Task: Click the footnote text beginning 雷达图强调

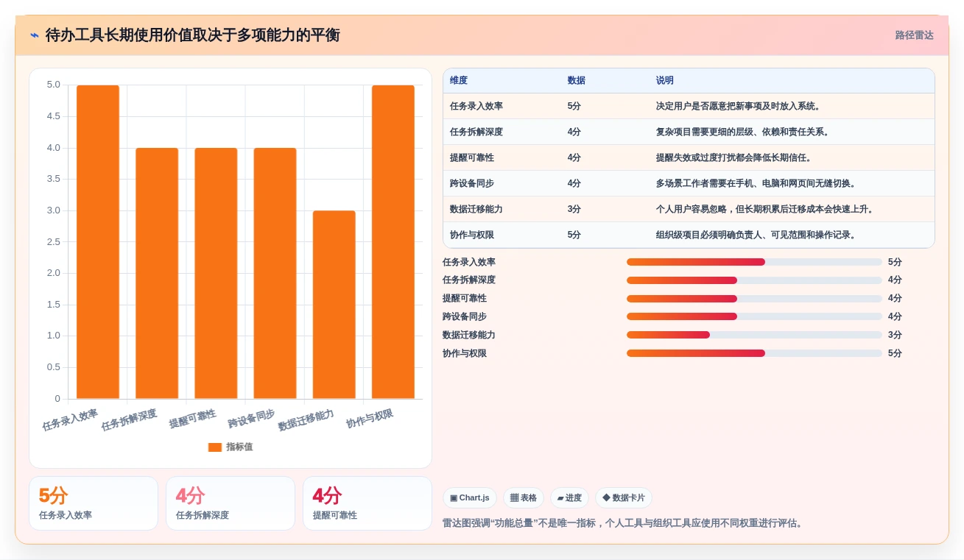Action: (624, 523)
